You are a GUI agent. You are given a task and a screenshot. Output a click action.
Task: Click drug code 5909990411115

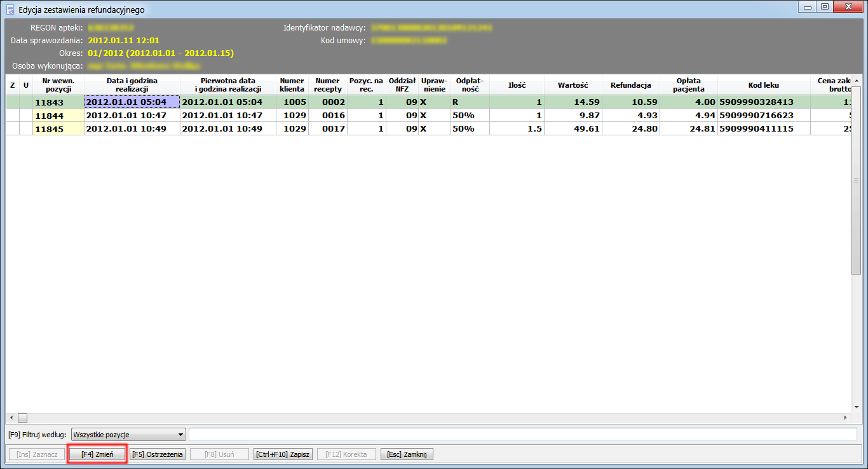(764, 128)
